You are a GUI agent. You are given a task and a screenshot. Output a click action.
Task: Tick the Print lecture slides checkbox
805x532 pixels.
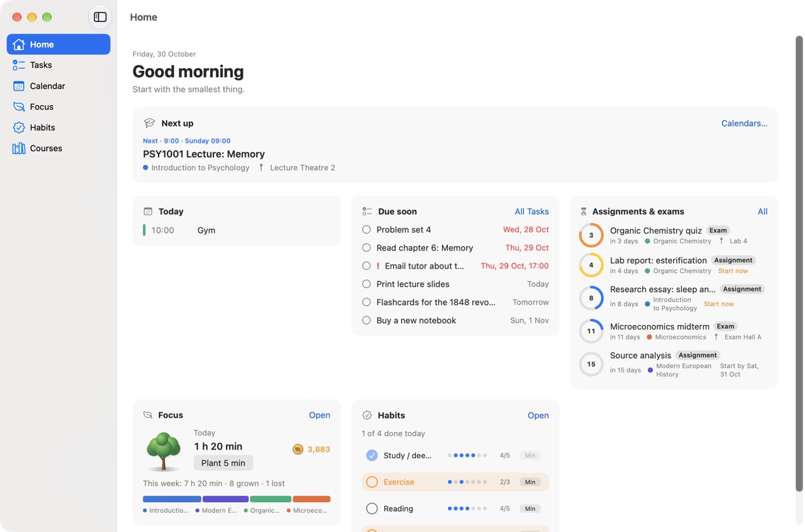(x=367, y=284)
